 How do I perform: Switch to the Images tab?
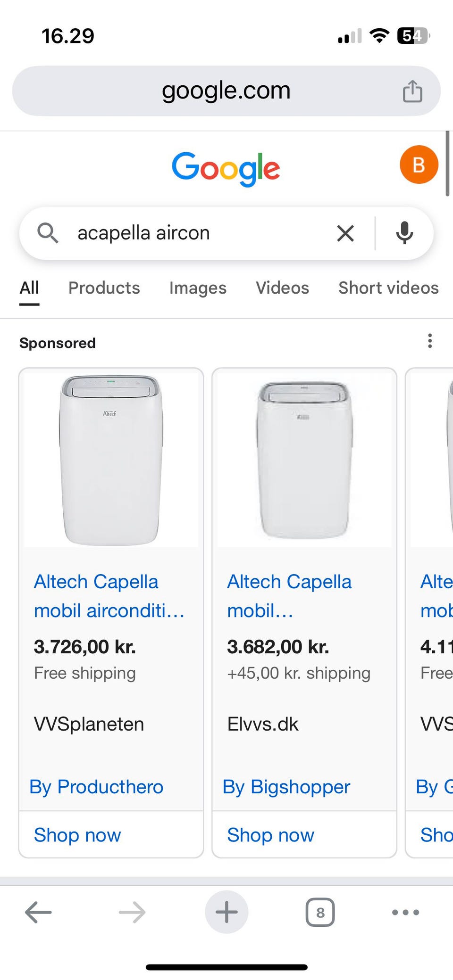tap(198, 288)
